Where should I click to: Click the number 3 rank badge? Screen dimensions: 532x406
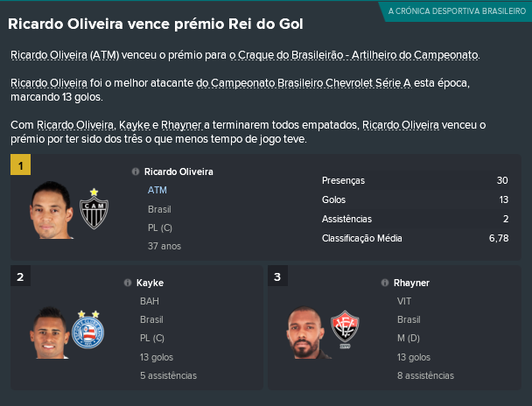[x=277, y=276]
